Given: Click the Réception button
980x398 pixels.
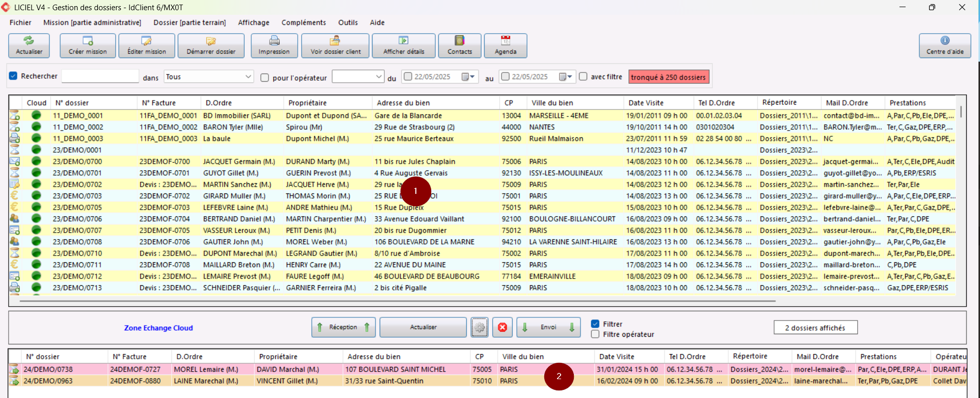Looking at the screenshot, I should pyautogui.click(x=343, y=328).
